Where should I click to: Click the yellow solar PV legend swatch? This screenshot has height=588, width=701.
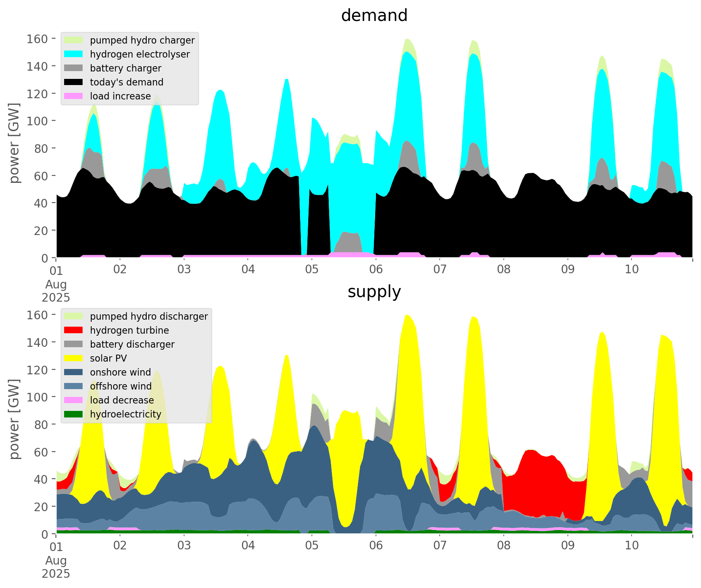coord(74,358)
